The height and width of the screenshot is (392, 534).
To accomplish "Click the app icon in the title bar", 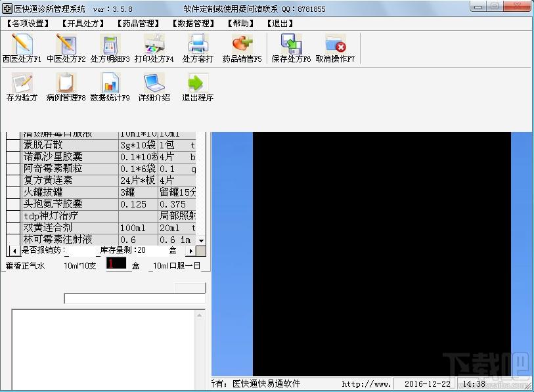I will 7,9.
